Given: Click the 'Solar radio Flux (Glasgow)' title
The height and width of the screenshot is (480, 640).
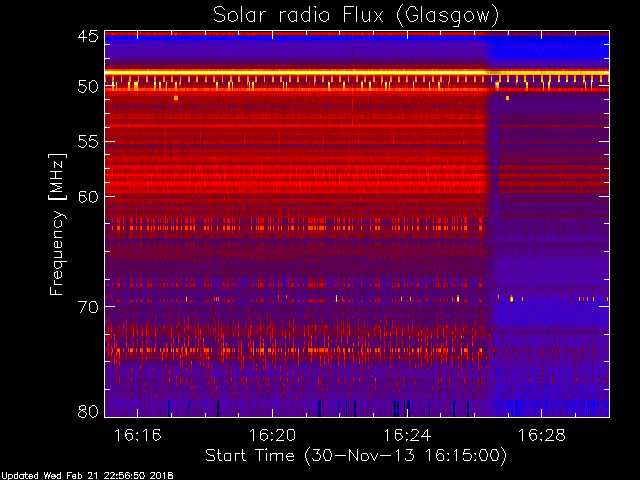Looking at the screenshot, I should point(356,16).
